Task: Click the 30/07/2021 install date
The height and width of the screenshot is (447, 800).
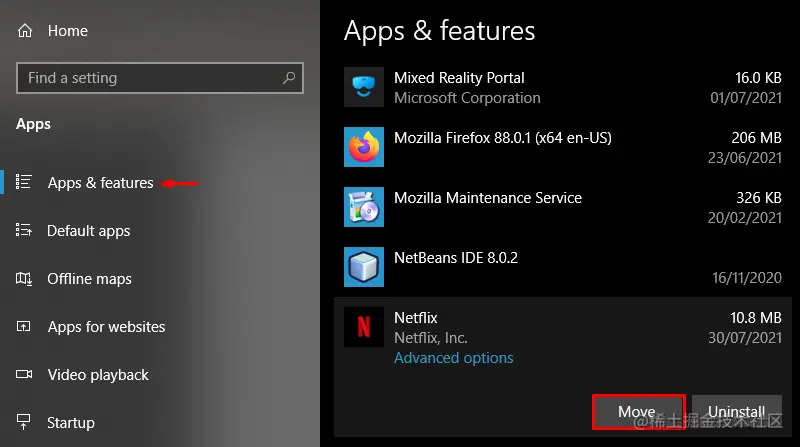Action: click(745, 338)
